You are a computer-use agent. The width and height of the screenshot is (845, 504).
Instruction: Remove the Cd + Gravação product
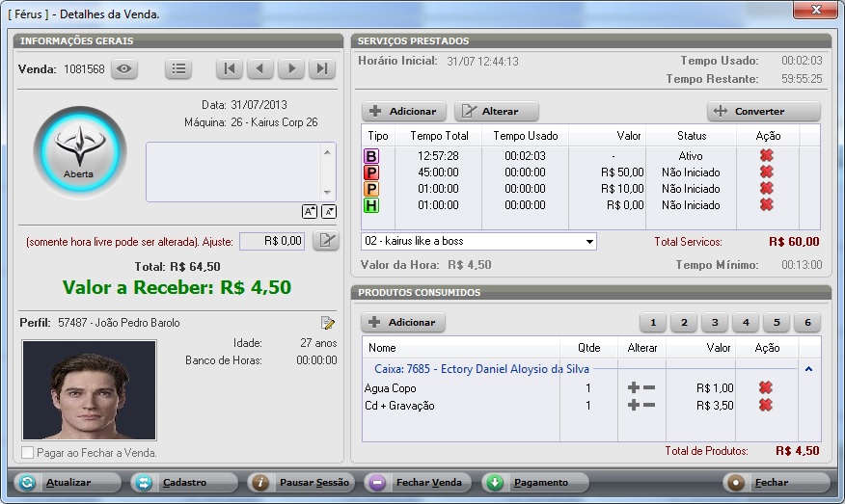[765, 405]
